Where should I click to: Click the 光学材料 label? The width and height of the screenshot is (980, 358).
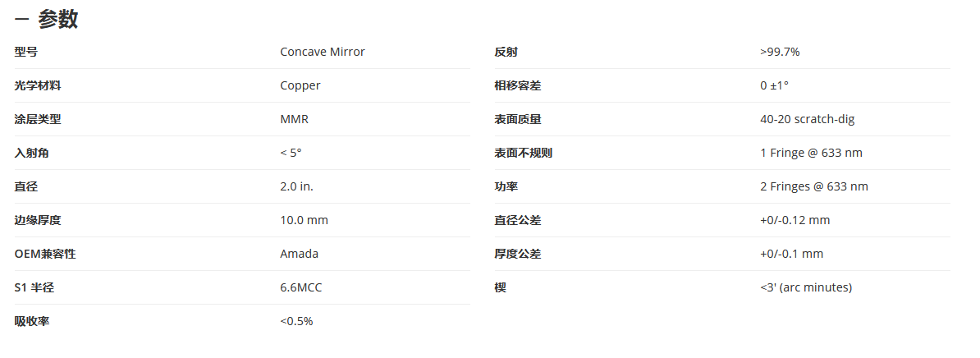tap(38, 85)
